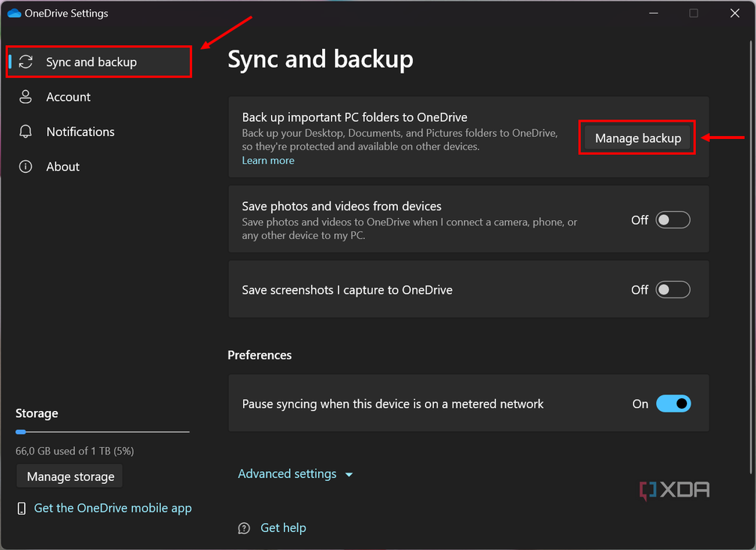
Task: Select the sync arrows icon beside Sync and backup
Action: pyautogui.click(x=26, y=62)
